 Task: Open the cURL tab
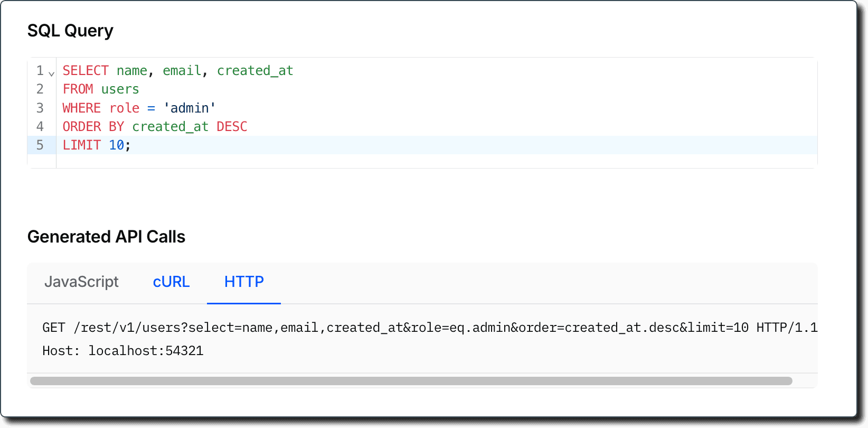pos(171,282)
